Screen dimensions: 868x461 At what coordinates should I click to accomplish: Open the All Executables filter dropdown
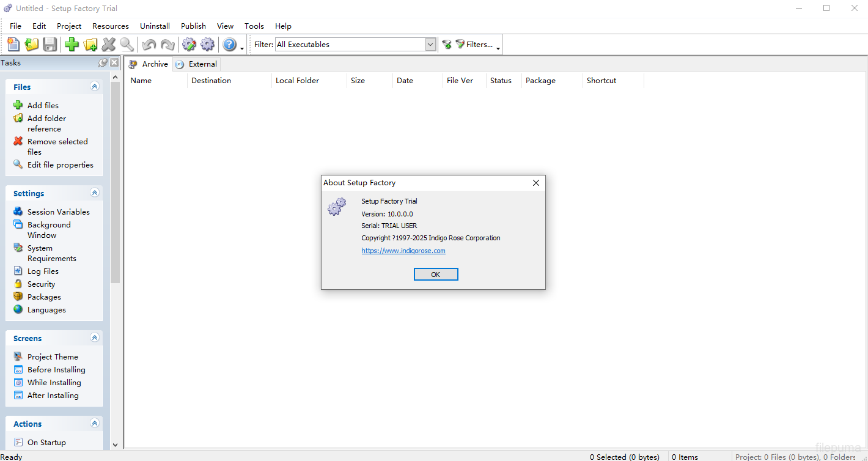pyautogui.click(x=430, y=44)
